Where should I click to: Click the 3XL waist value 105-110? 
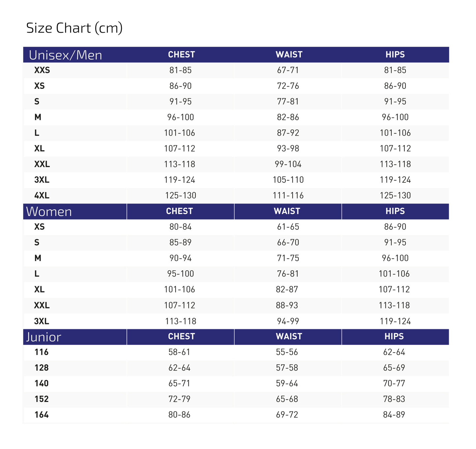[x=288, y=180]
